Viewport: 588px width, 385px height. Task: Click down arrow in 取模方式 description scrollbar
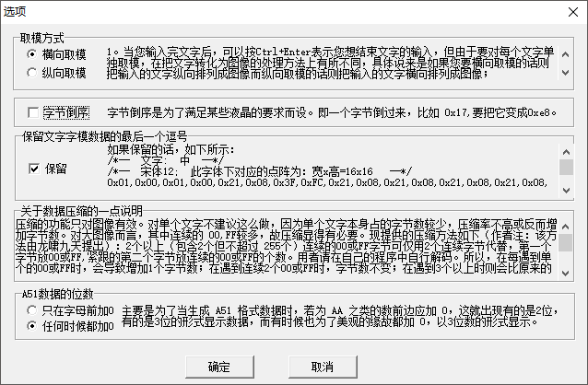(x=566, y=72)
